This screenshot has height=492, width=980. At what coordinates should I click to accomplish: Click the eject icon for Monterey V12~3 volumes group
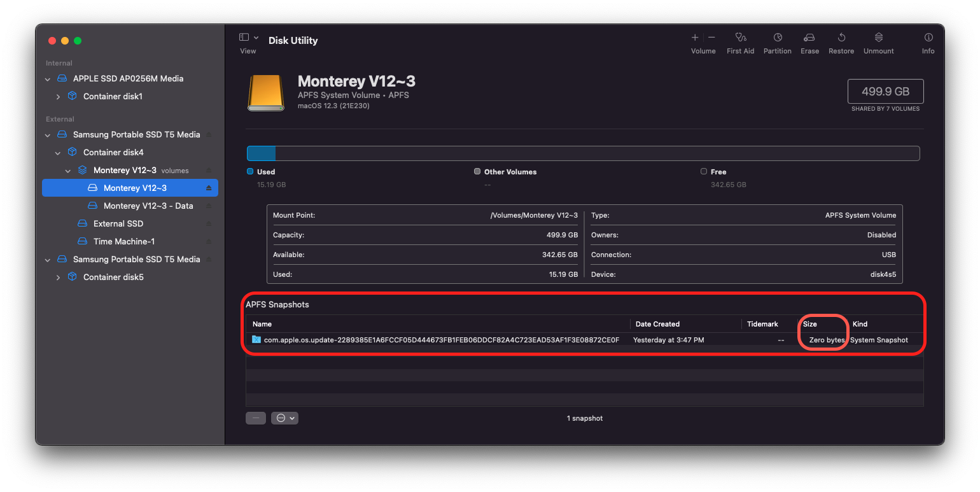(x=209, y=171)
